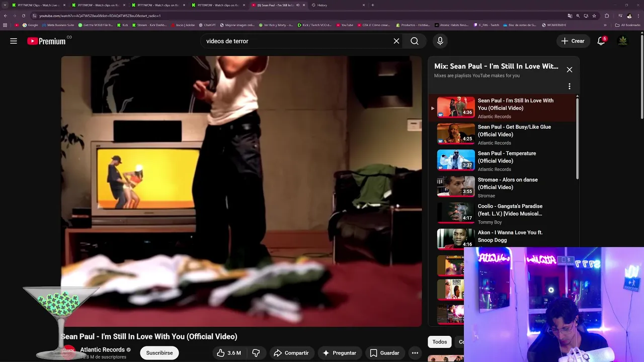This screenshot has width=644, height=362.
Task: Open the mix playlist three-dot options
Action: (570, 86)
